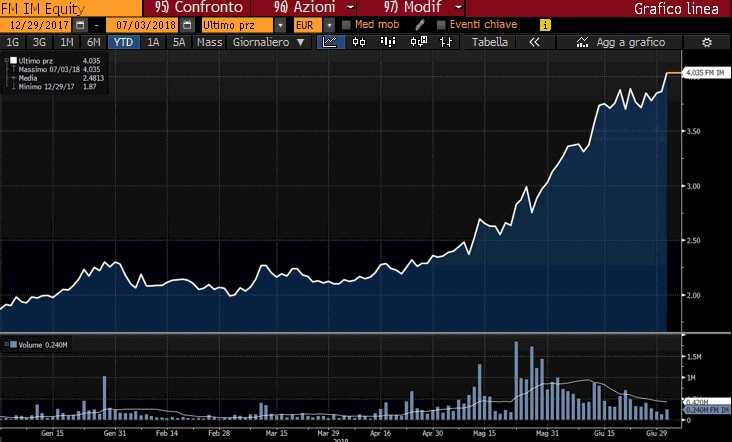Viewport: 732px width, 442px height.
Task: Click the Giu 29 date axis label
Action: (657, 433)
